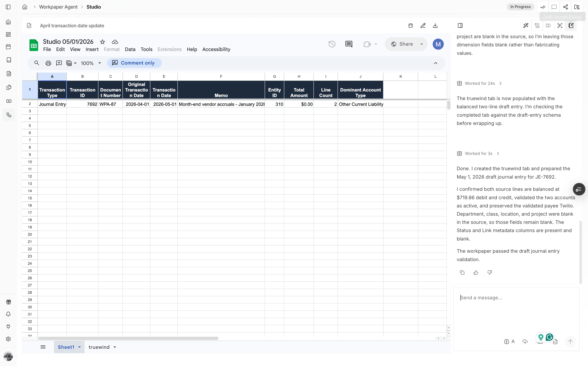Open the Edit menu
The image size is (588, 366).
(x=60, y=49)
